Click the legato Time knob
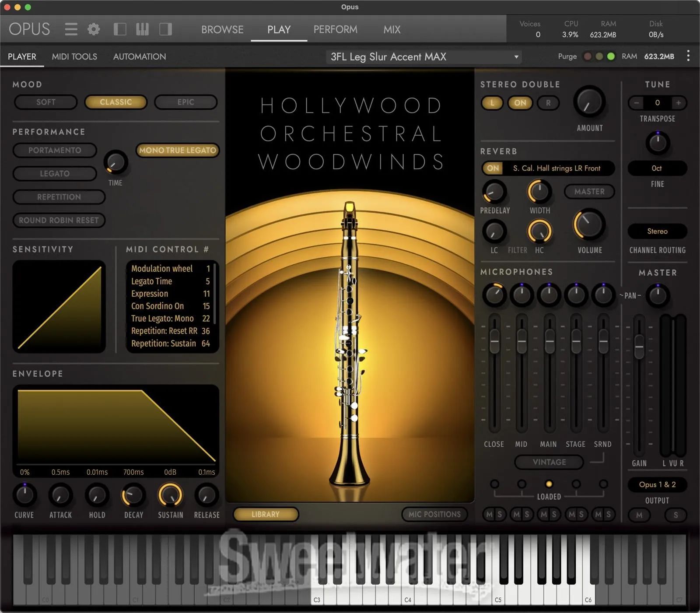 (x=115, y=162)
